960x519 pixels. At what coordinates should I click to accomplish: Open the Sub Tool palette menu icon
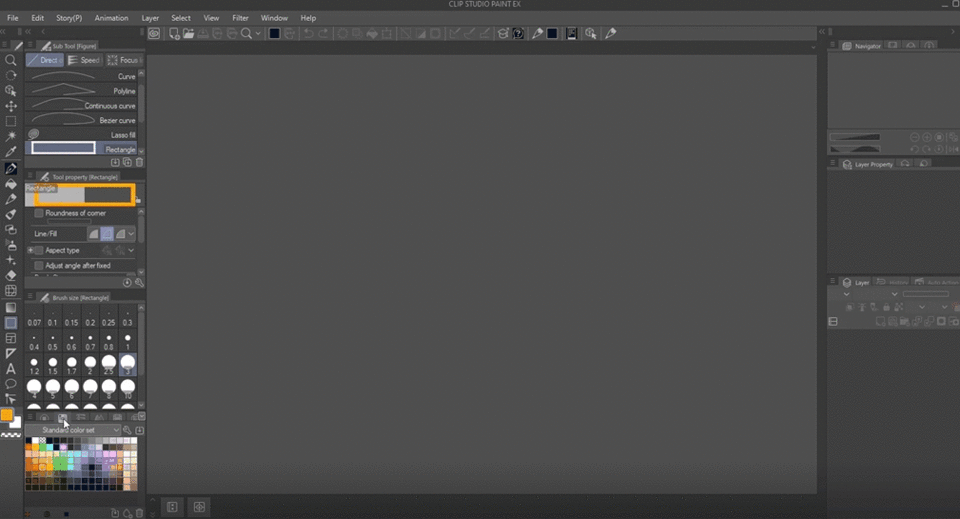pyautogui.click(x=29, y=46)
